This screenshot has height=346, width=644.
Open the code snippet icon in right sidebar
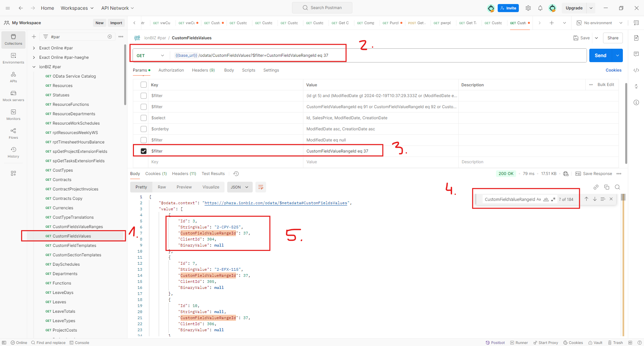coord(636,70)
